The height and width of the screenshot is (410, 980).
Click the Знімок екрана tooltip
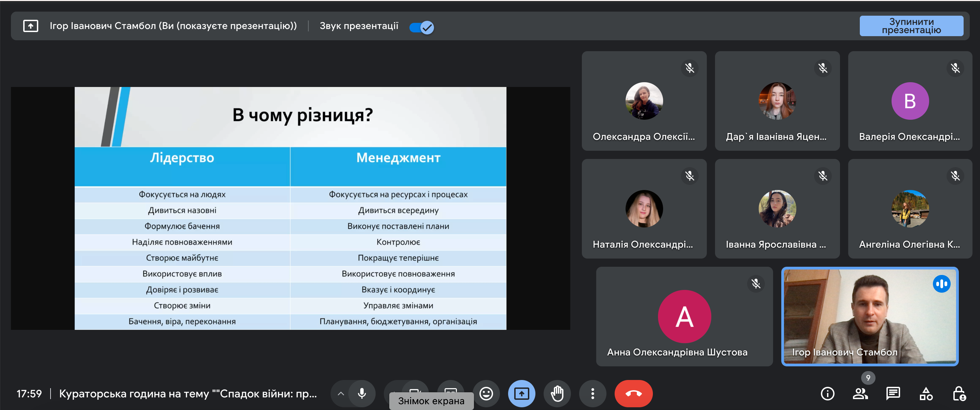(431, 401)
